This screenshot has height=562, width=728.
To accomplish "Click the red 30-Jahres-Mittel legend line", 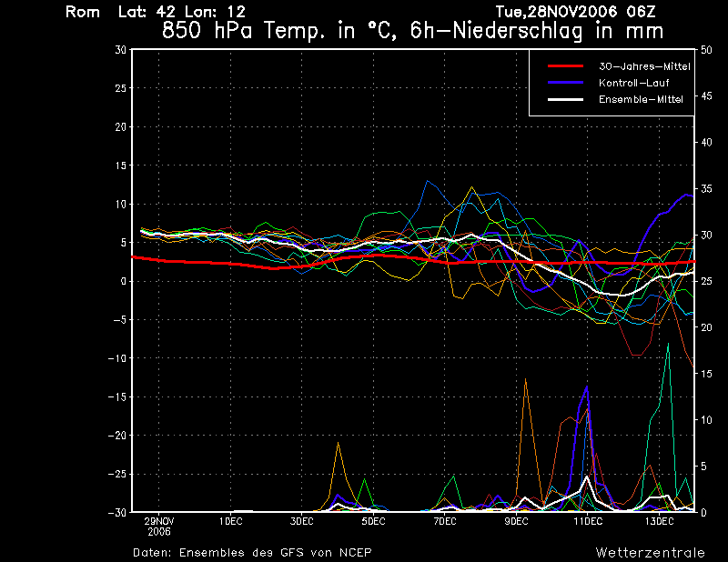I will [564, 66].
